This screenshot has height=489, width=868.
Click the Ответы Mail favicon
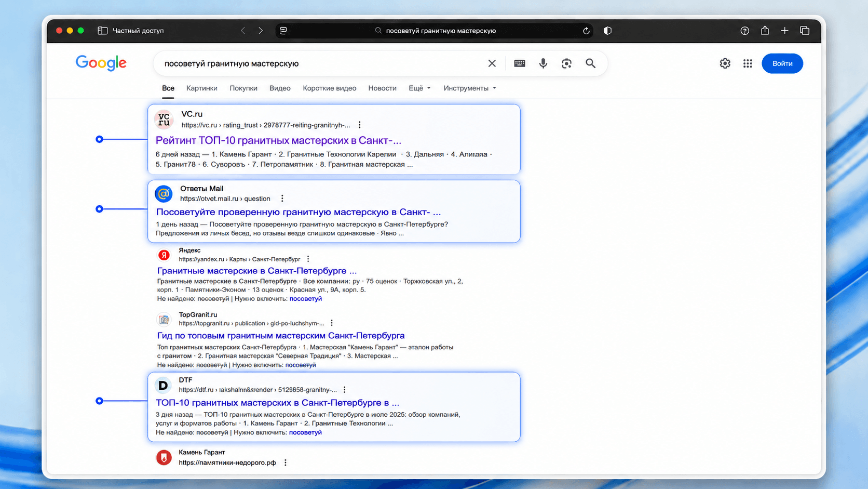pos(164,194)
